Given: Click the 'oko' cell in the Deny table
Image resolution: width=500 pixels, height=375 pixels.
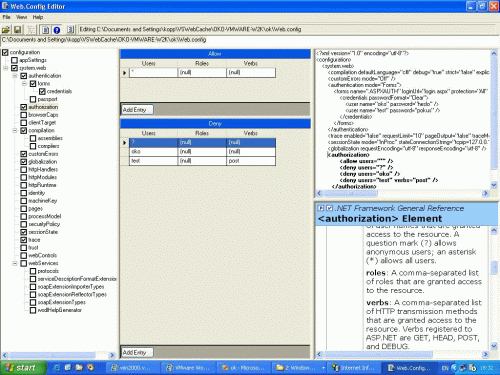Looking at the screenshot, I should 154,152.
